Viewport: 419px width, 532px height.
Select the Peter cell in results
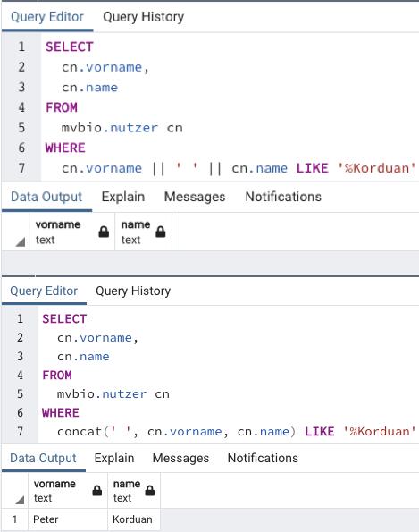[x=68, y=519]
